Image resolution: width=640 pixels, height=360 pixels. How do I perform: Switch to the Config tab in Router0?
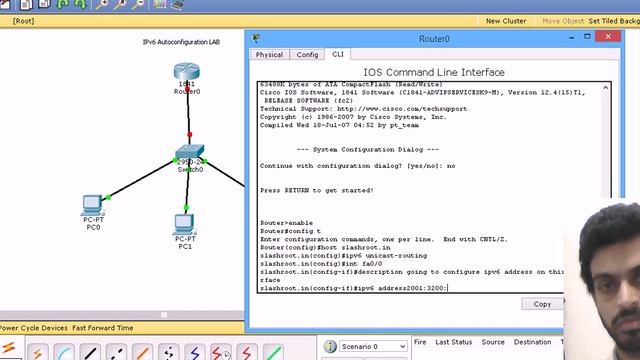[x=307, y=54]
